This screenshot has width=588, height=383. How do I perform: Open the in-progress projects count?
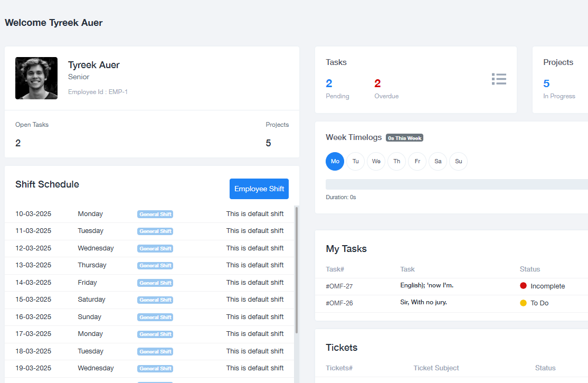click(x=546, y=83)
